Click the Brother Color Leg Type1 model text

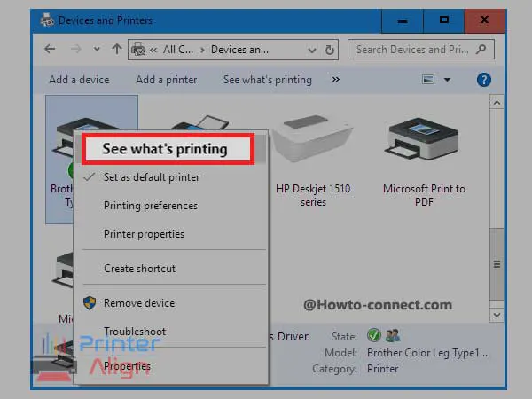pyautogui.click(x=428, y=353)
